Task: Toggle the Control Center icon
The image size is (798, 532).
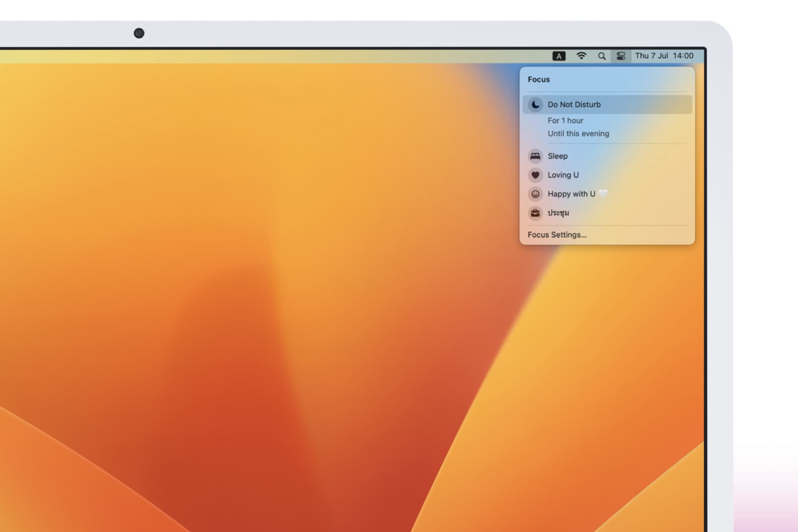Action: click(x=621, y=56)
